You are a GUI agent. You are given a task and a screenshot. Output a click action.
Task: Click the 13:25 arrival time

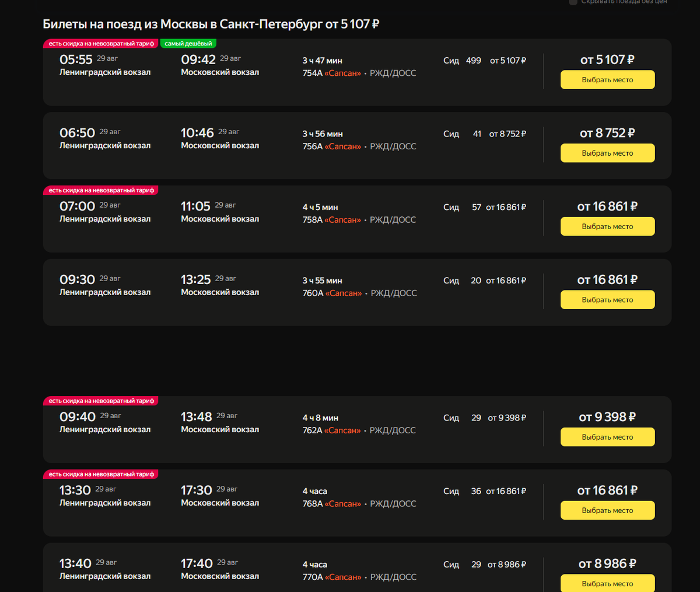195,280
